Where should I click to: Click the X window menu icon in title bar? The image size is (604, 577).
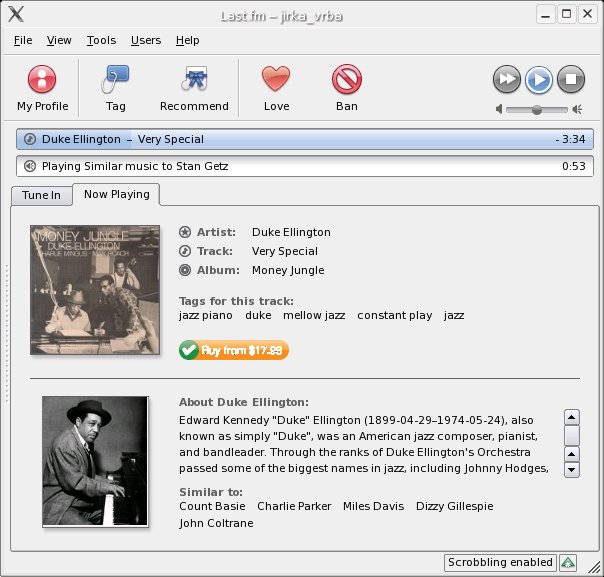(16, 14)
